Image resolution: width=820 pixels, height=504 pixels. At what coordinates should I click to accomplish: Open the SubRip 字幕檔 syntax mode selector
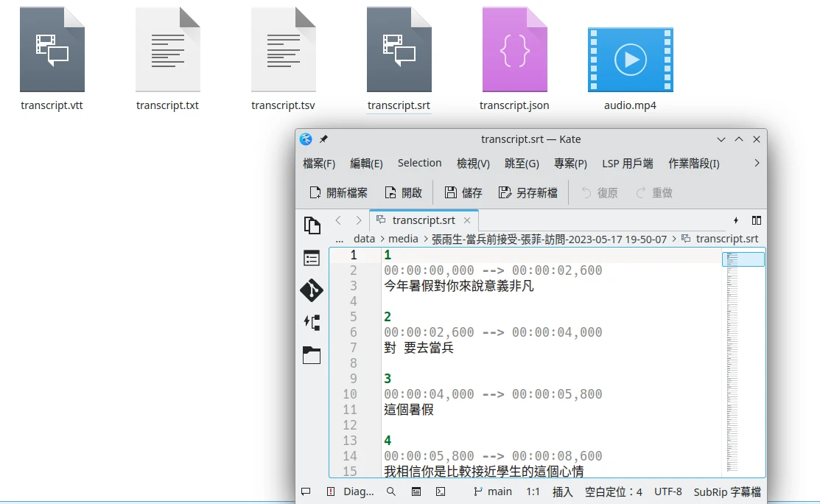[726, 491]
